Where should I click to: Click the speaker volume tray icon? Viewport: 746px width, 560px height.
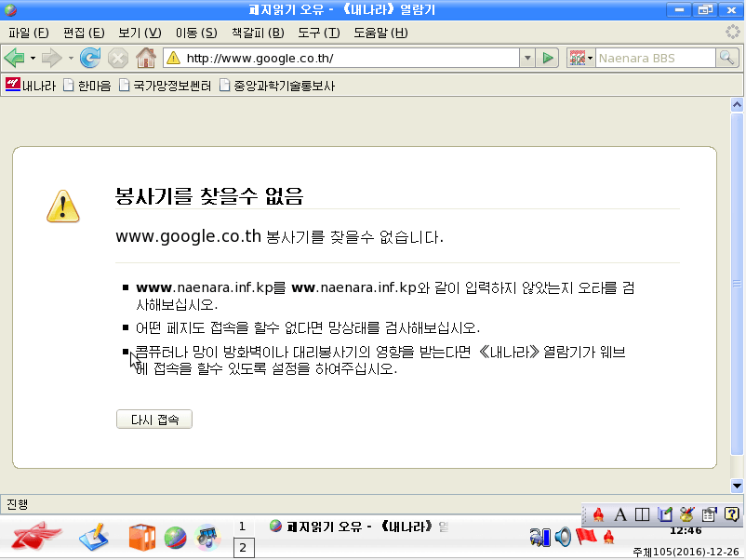click(563, 537)
